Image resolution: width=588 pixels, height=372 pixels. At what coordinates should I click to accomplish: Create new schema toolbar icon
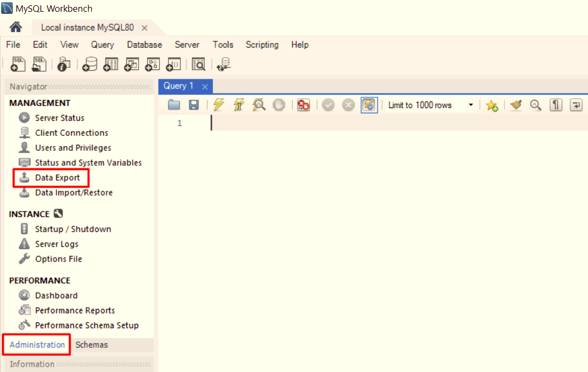(90, 64)
